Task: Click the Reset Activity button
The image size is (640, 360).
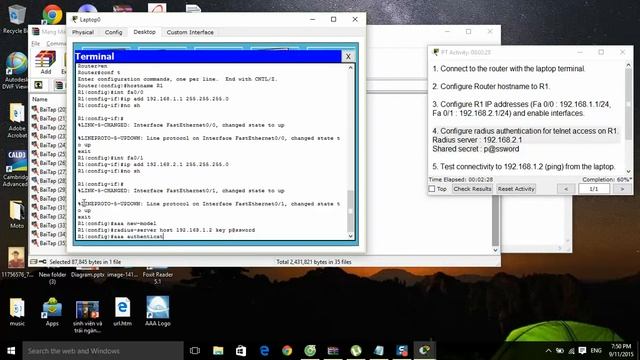Action: (516, 189)
